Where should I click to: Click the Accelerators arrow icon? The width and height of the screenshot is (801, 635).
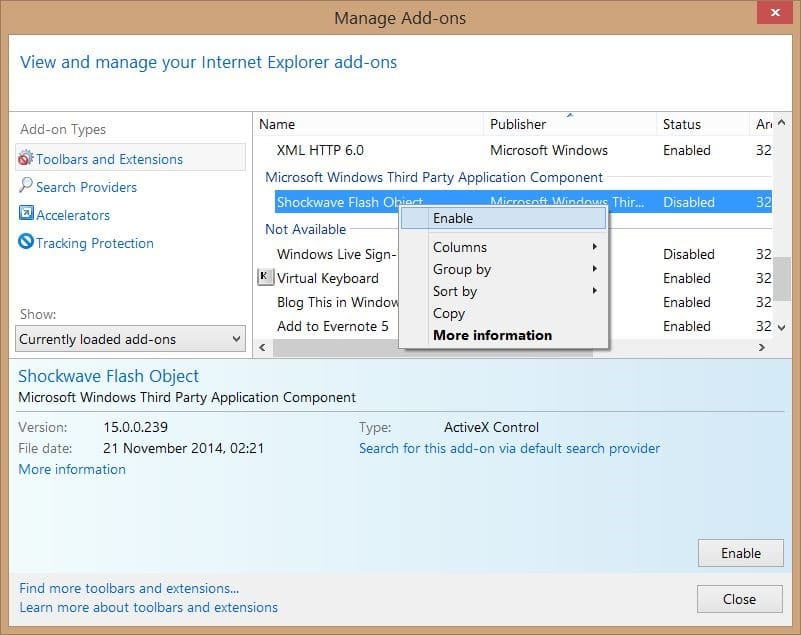coord(26,213)
